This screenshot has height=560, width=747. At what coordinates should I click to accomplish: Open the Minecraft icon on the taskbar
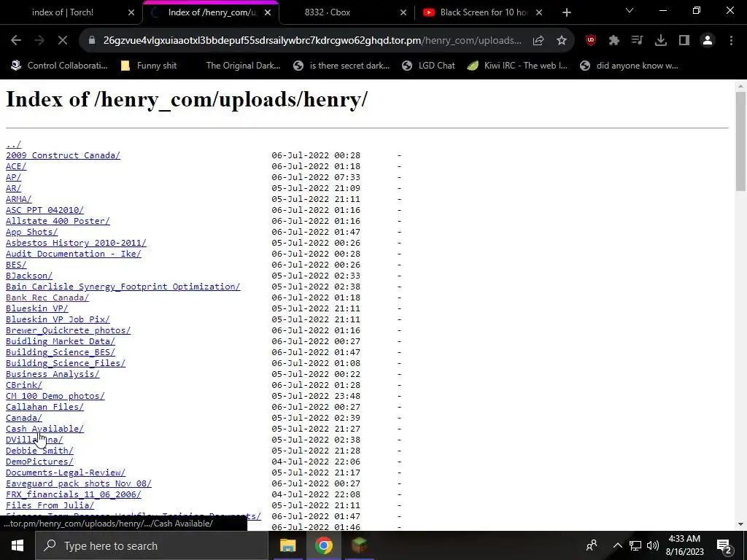coord(359,545)
